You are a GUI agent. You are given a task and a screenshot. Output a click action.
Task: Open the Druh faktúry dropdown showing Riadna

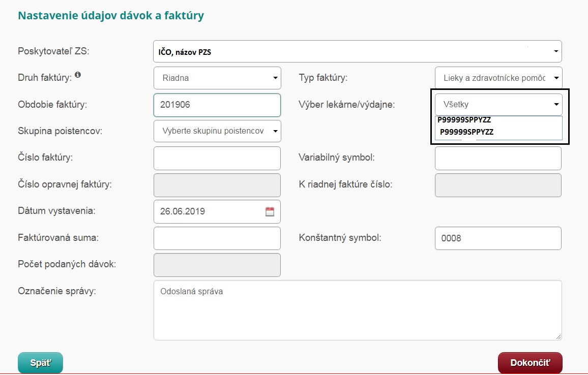[217, 78]
